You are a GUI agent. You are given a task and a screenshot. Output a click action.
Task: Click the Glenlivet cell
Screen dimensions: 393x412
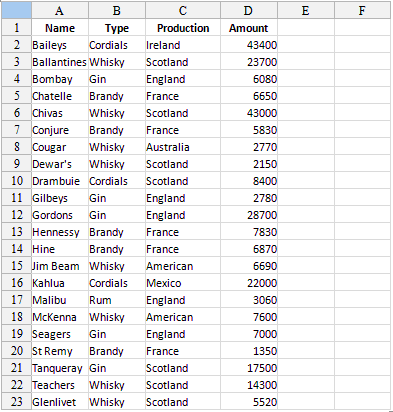[x=60, y=402]
